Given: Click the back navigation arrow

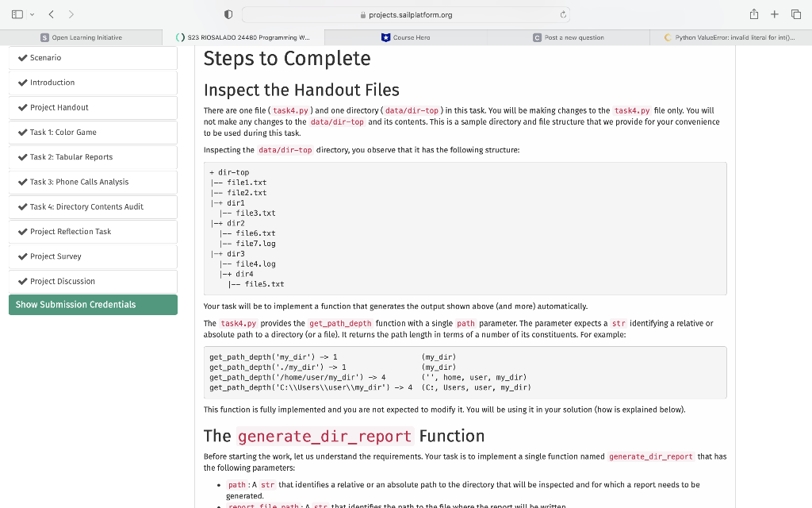Looking at the screenshot, I should pyautogui.click(x=49, y=13).
